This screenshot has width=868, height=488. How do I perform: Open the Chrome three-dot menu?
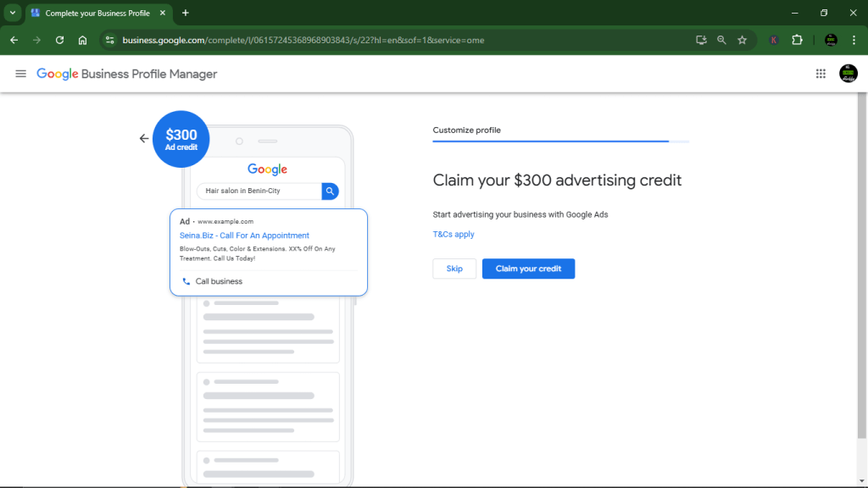[x=852, y=39]
